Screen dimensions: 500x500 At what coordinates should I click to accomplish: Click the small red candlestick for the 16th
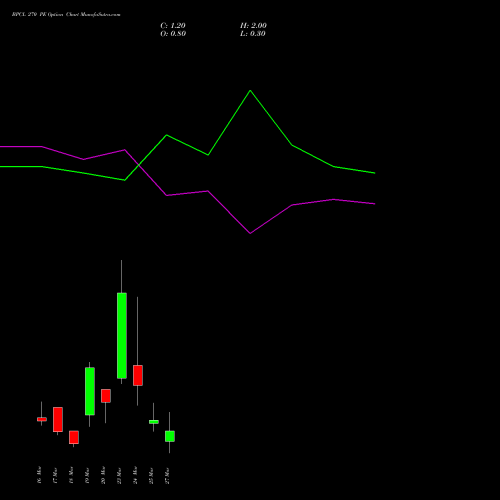point(42,419)
